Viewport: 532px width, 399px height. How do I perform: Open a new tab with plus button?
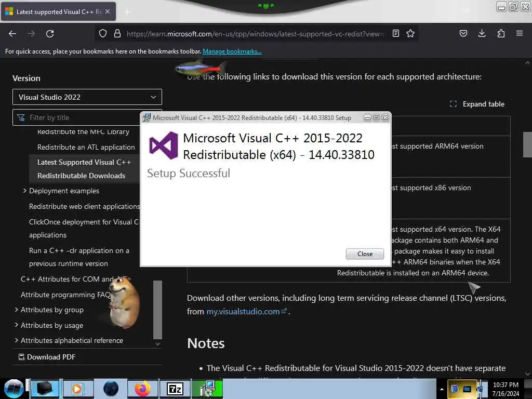pos(127,12)
